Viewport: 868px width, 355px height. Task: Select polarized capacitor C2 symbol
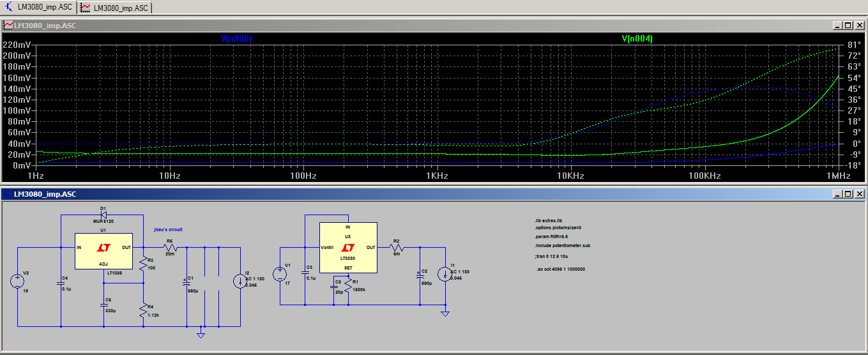click(x=420, y=276)
